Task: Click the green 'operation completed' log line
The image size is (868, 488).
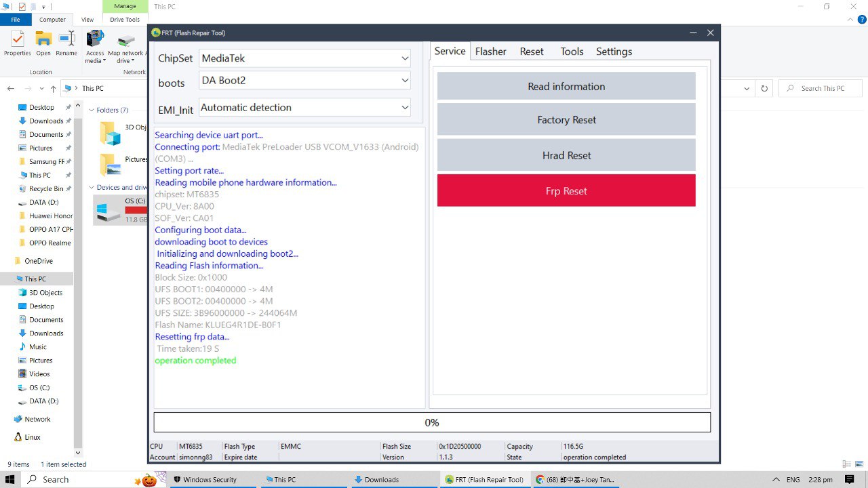Action: pos(195,361)
